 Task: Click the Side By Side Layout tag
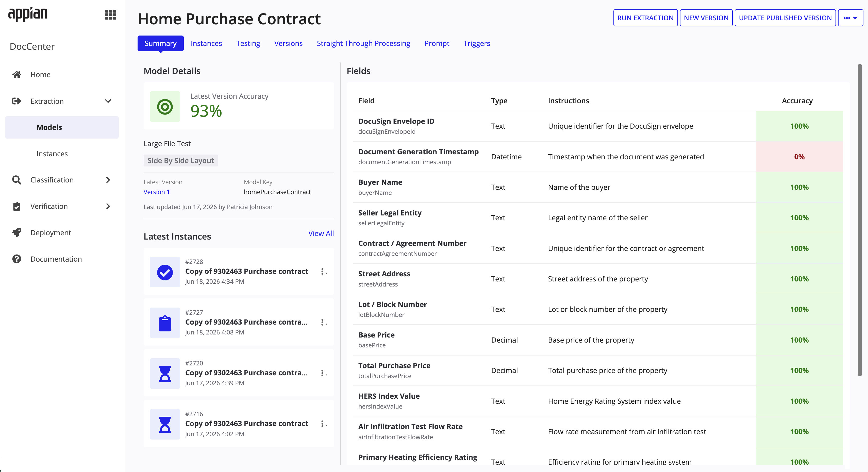coord(181,160)
